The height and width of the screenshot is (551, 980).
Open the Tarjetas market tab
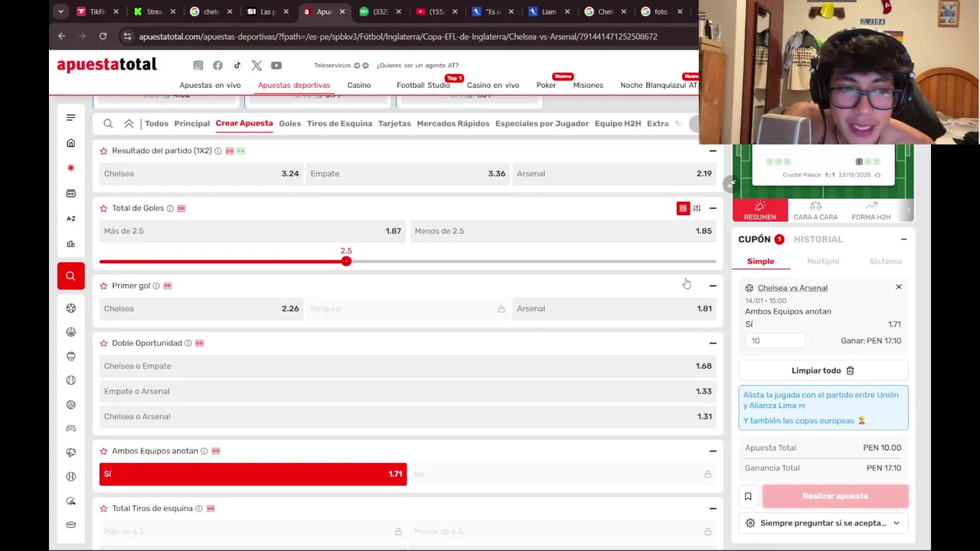point(394,123)
